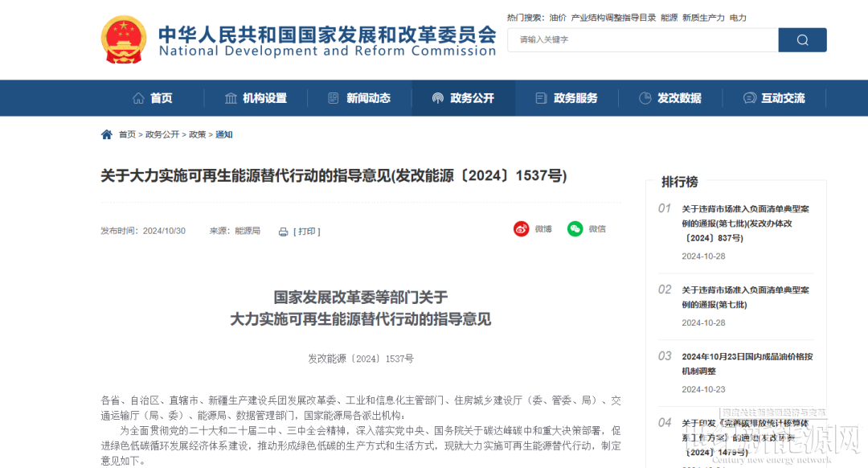This screenshot has width=868, height=468.
Task: Open the 发改数据 navigation tab
Action: click(670, 98)
